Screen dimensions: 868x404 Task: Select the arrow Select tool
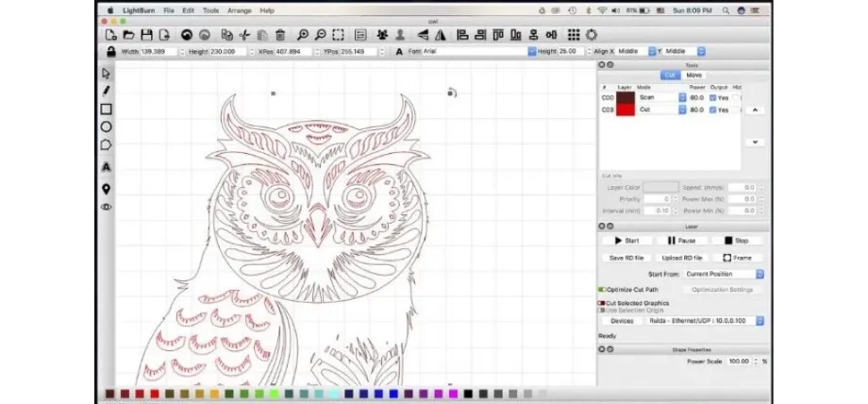tap(107, 74)
